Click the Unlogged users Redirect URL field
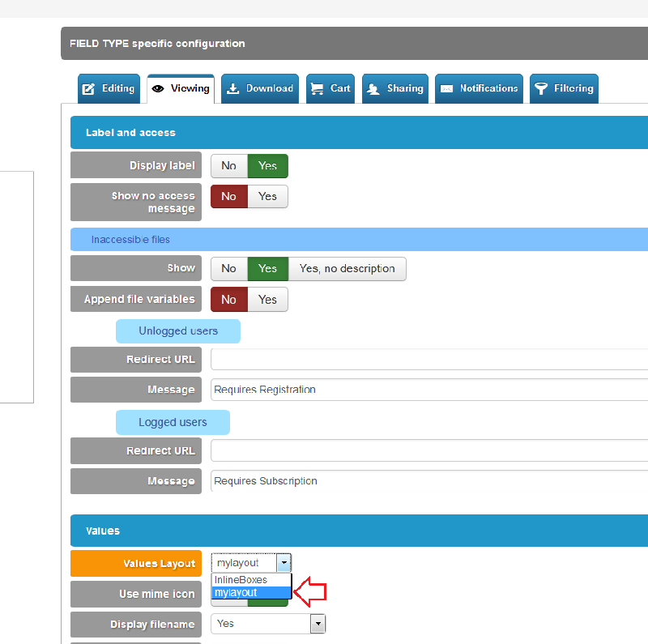 point(429,360)
